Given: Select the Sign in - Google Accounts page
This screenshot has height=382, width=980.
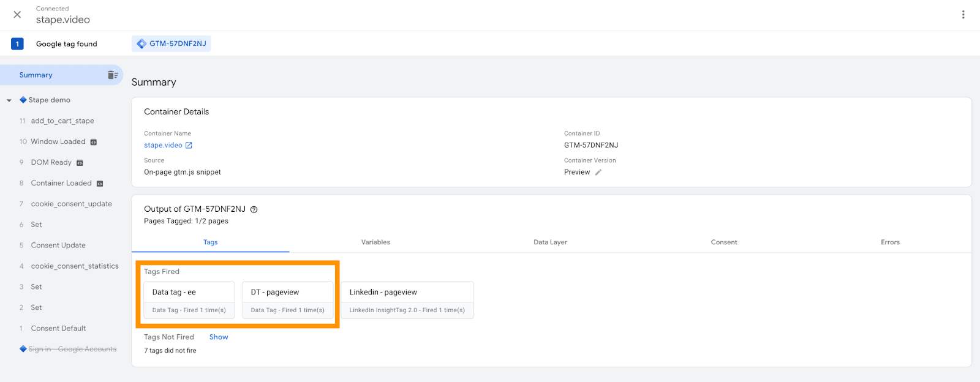Looking at the screenshot, I should pyautogui.click(x=72, y=349).
